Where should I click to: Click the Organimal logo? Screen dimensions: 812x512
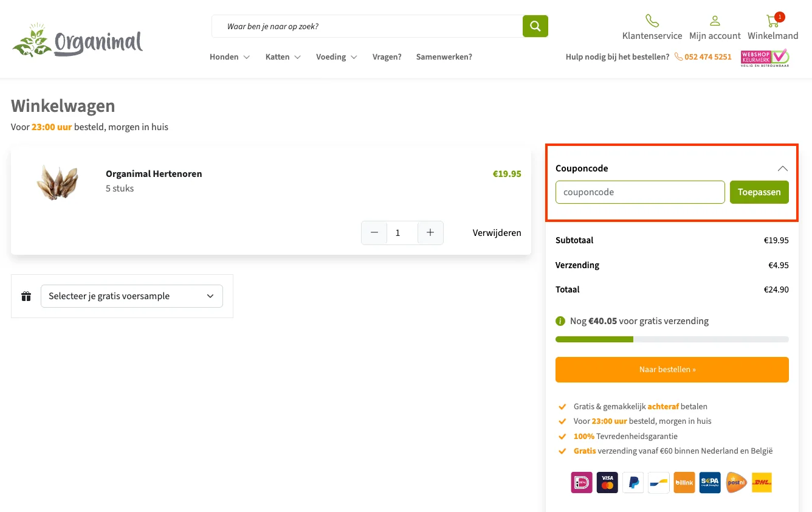(x=77, y=43)
